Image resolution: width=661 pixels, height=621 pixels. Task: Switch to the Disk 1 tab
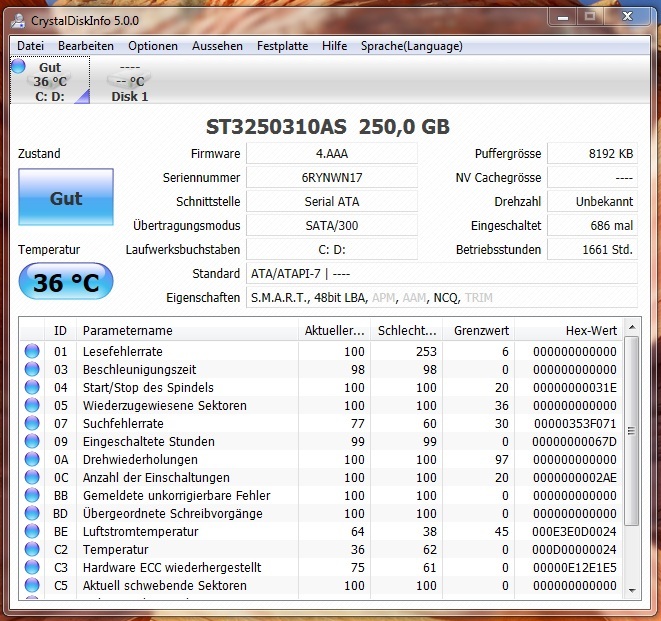click(130, 80)
